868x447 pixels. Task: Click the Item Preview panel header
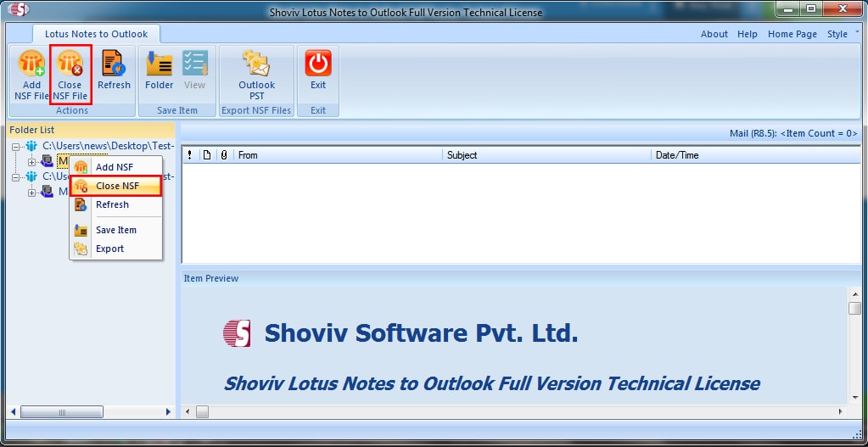(x=522, y=278)
